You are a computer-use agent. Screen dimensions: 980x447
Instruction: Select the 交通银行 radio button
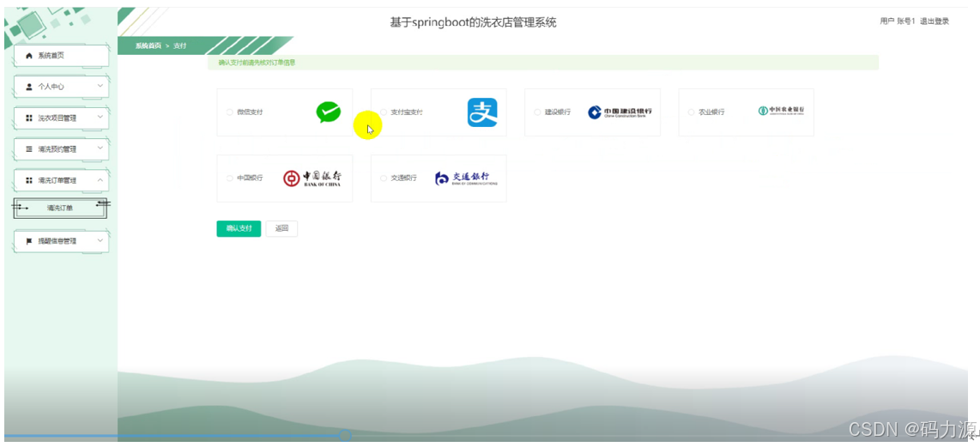pyautogui.click(x=384, y=178)
